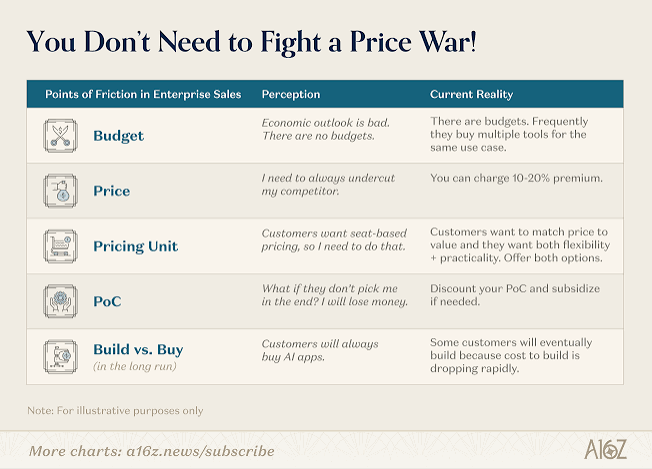The width and height of the screenshot is (652, 469).
Task: Click the PoC hands holding gear icon
Action: [x=60, y=301]
